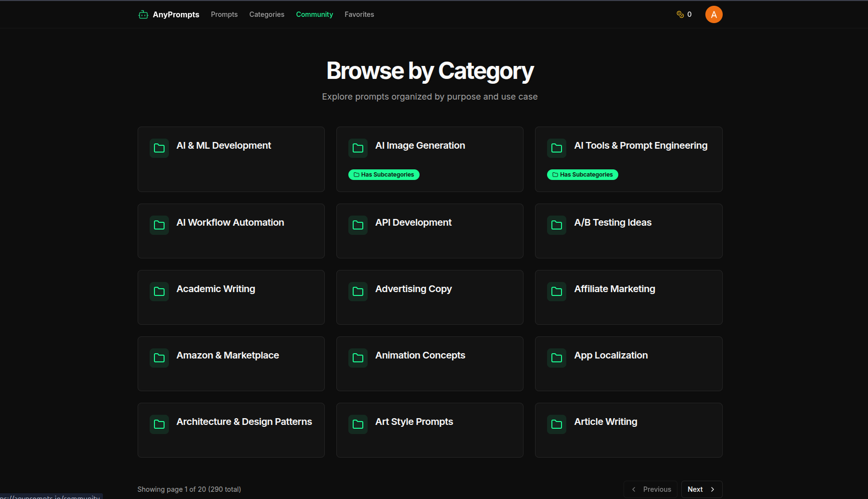Open the A/B Testing Ideas category card
The image size is (868, 499).
pos(628,231)
